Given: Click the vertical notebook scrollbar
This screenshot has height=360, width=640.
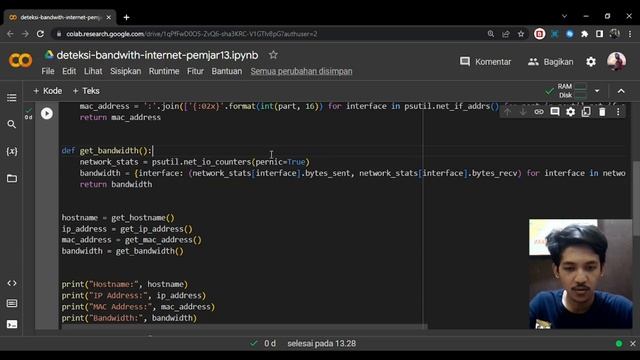Looking at the screenshot, I should [x=636, y=198].
